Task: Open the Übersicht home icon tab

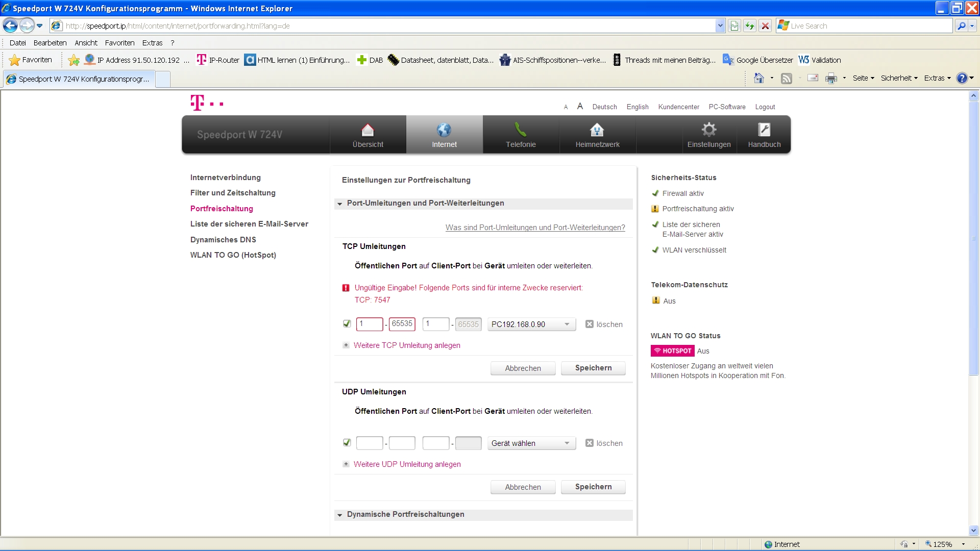Action: click(x=367, y=135)
